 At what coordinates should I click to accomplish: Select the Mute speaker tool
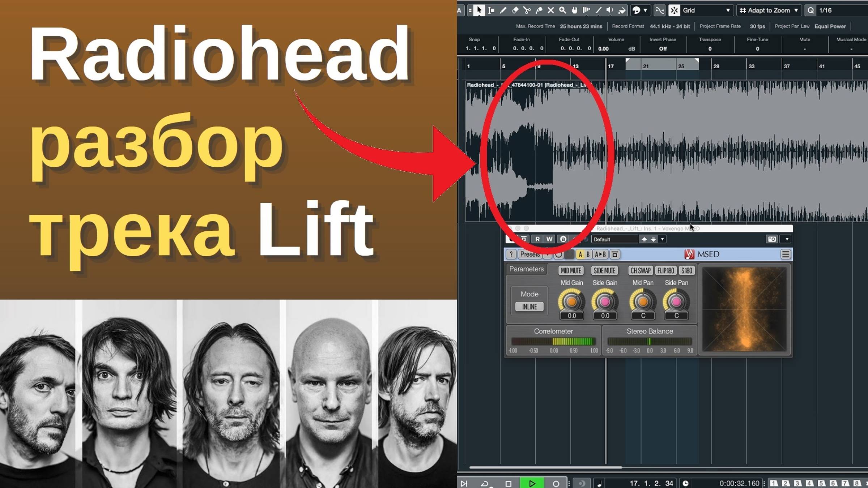click(x=610, y=10)
